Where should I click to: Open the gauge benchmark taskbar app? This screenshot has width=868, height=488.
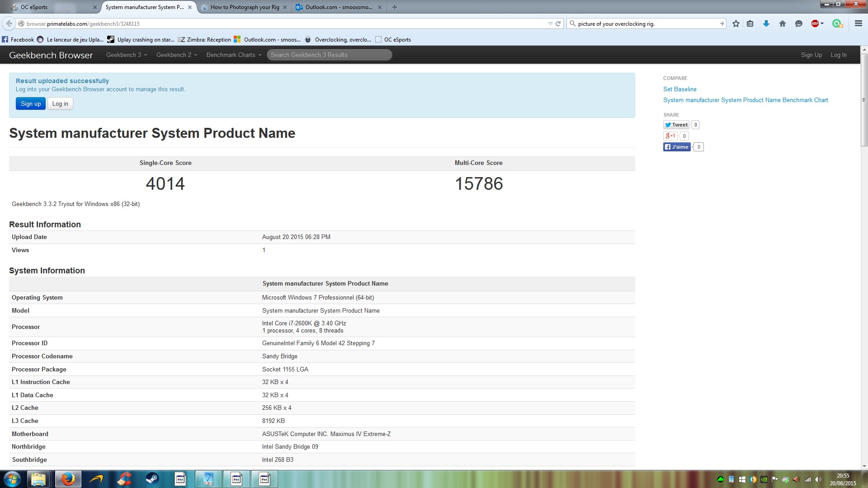(x=208, y=479)
